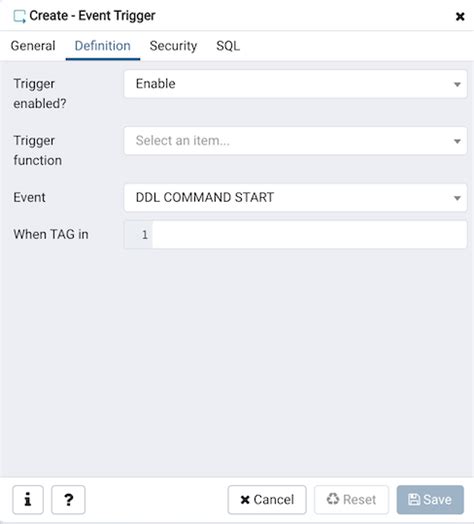
Task: Click the 'Create - Event Trigger' title text
Action: tap(92, 16)
